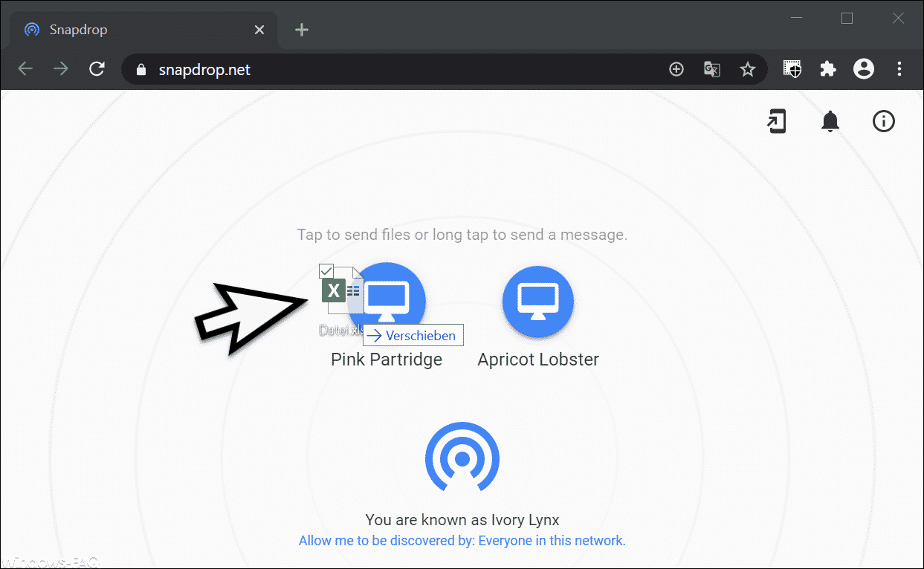Open the extensions puzzle icon

pos(828,69)
